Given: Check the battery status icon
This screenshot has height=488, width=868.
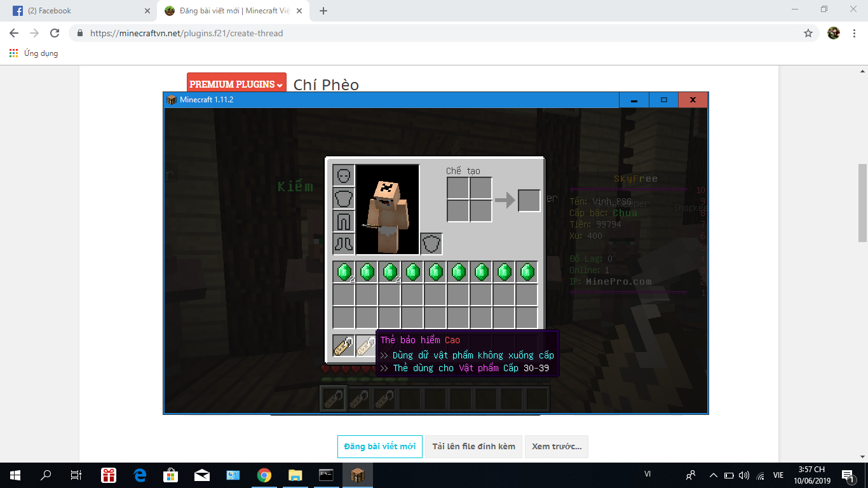Looking at the screenshot, I should [729, 475].
